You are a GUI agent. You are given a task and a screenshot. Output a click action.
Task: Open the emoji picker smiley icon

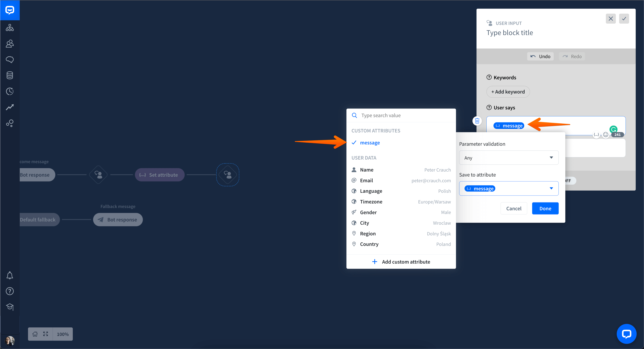[605, 135]
